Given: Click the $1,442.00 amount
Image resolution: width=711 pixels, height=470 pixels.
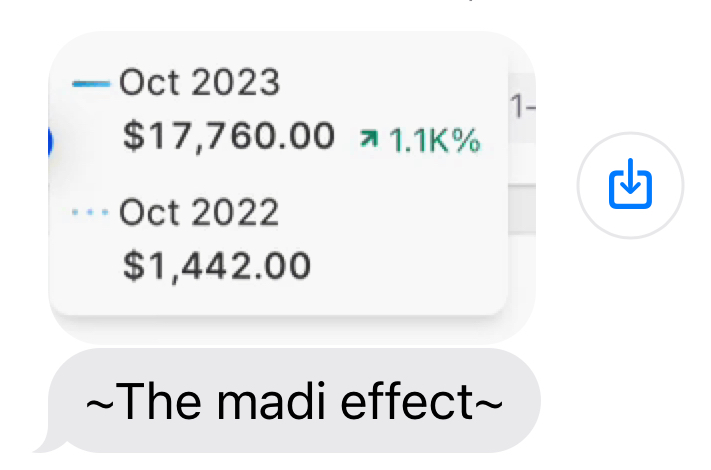Looking at the screenshot, I should 217,265.
